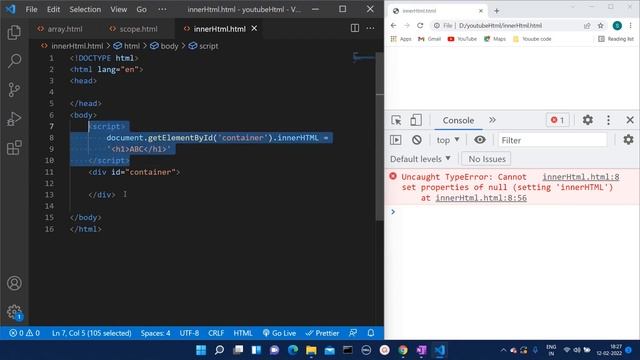640x360 pixels.
Task: Select the Console tab in DevTools
Action: click(x=458, y=120)
